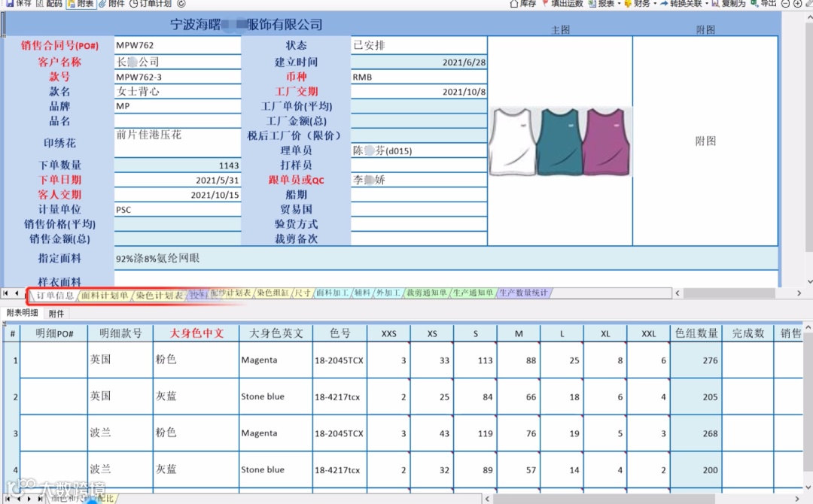Image resolution: width=813 pixels, height=504 pixels.
Task: Open the 配码 toolbar item
Action: coord(49,3)
